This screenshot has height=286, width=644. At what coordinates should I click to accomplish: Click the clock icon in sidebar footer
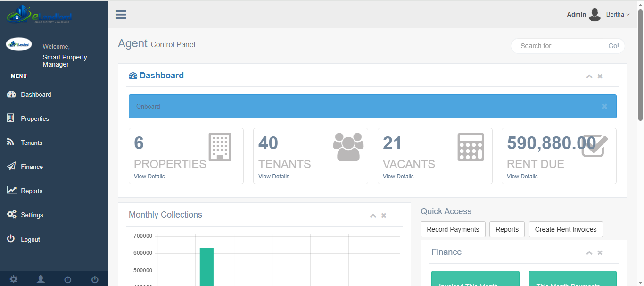(x=68, y=279)
